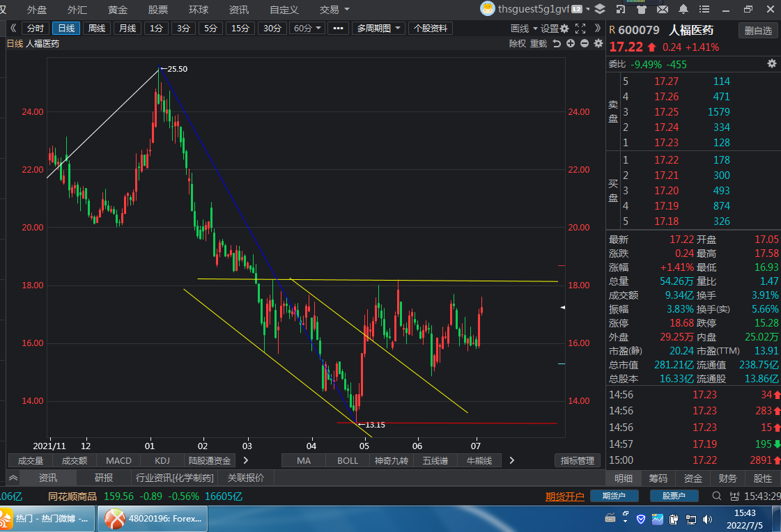
Task: Switch to the 研报 tab
Action: [x=104, y=478]
